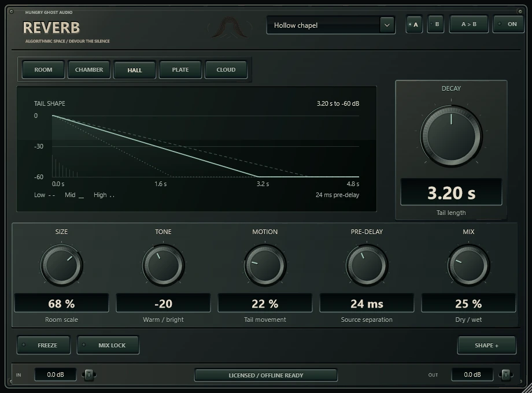This screenshot has width=532, height=393.
Task: Click the IN gain 0.0 dB field
Action: pyautogui.click(x=56, y=375)
